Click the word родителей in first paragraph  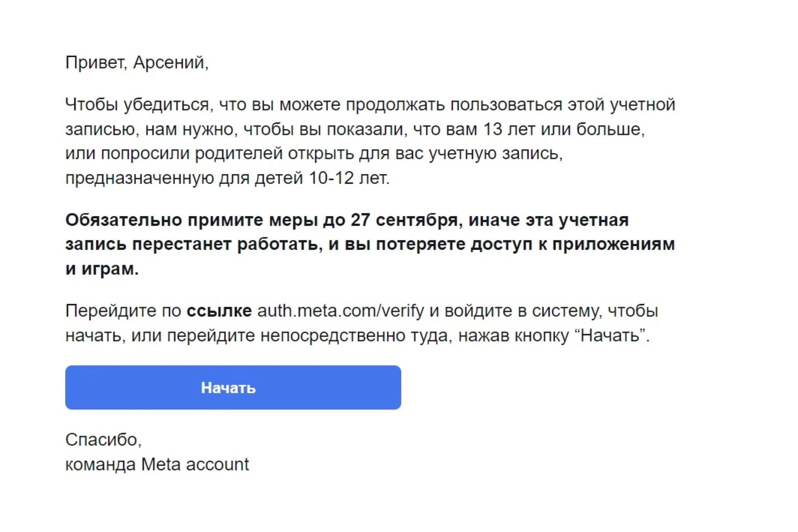click(x=238, y=153)
